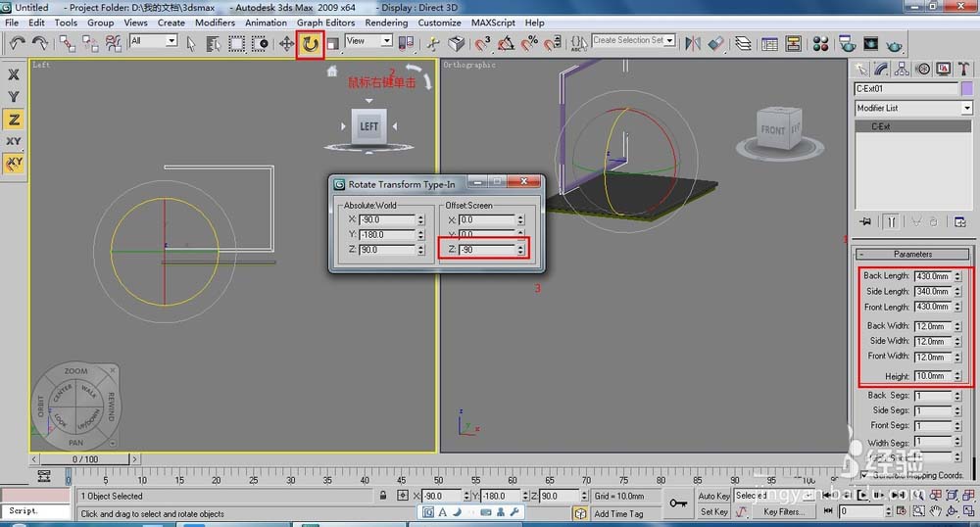Activate Bind to Space Warp tool
The height and width of the screenshot is (527, 980).
tap(113, 43)
